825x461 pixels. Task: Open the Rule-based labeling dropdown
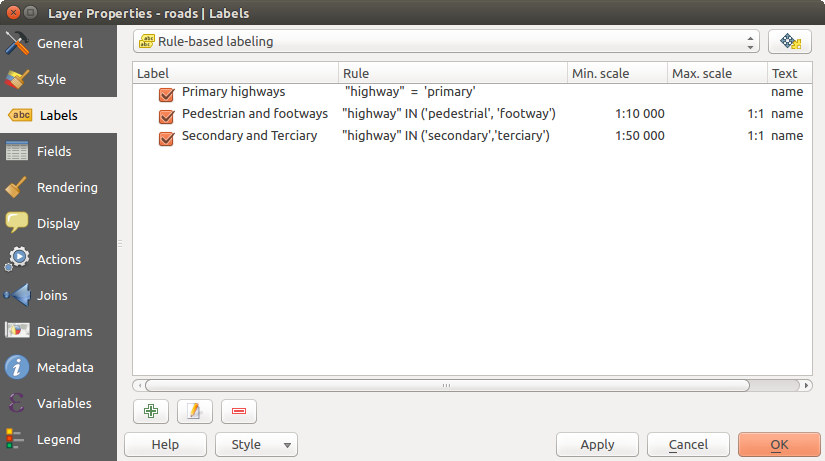[446, 42]
